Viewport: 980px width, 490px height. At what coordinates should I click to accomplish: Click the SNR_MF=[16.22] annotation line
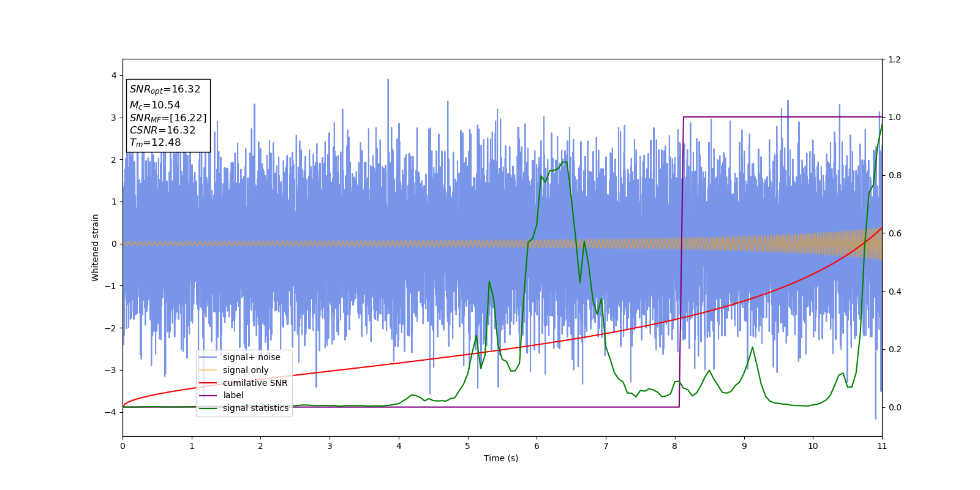click(168, 118)
